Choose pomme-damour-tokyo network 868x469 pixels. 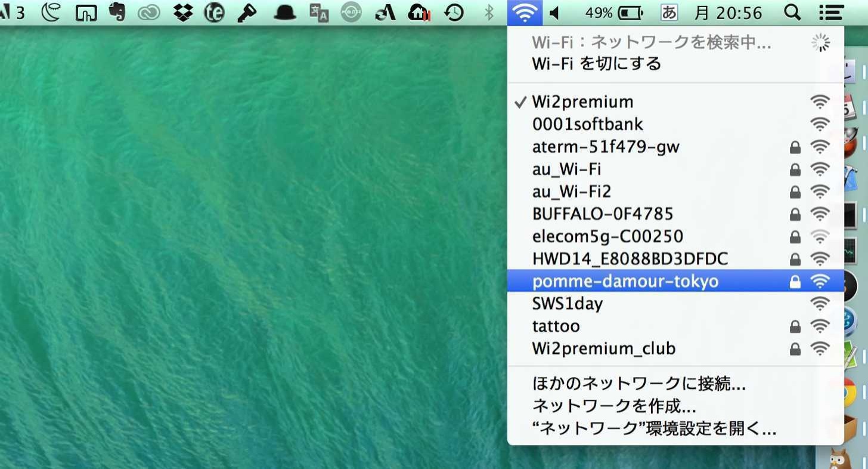pos(675,281)
